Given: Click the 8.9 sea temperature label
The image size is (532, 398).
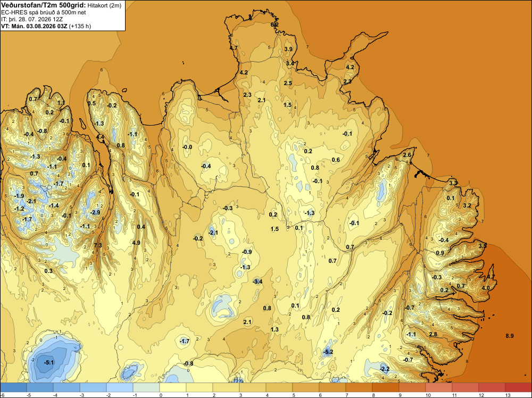Looking at the screenshot, I should 510,336.
